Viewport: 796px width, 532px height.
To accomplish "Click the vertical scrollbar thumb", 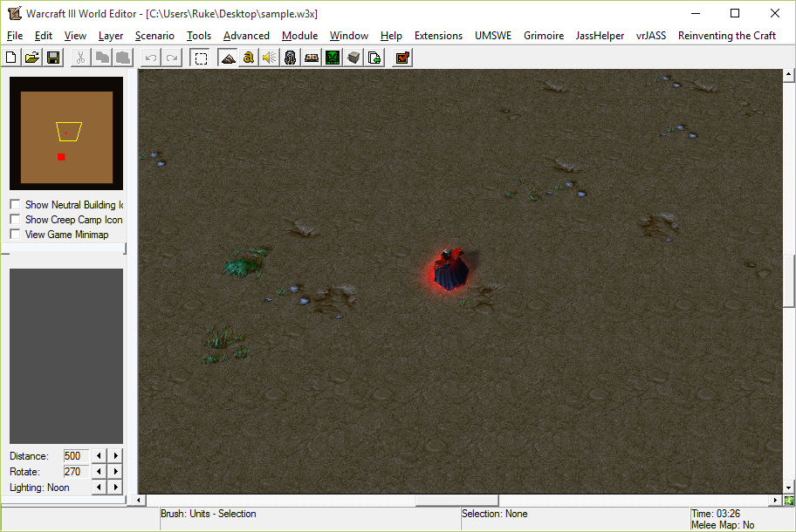I will [x=788, y=282].
